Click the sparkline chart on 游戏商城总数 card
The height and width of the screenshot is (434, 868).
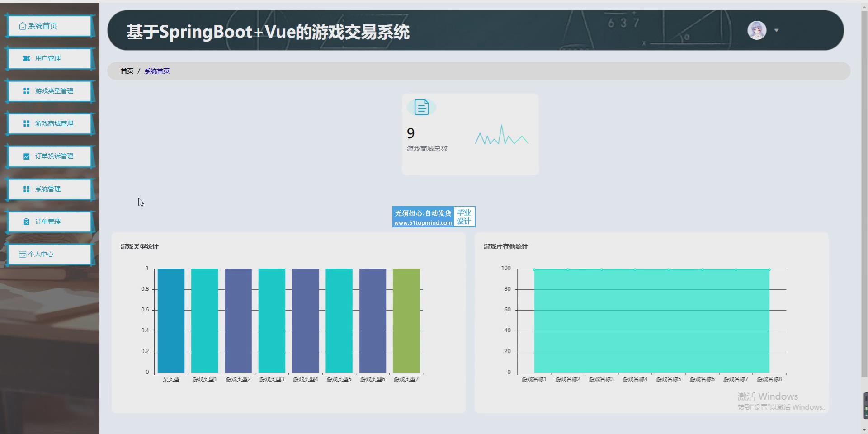(x=501, y=136)
